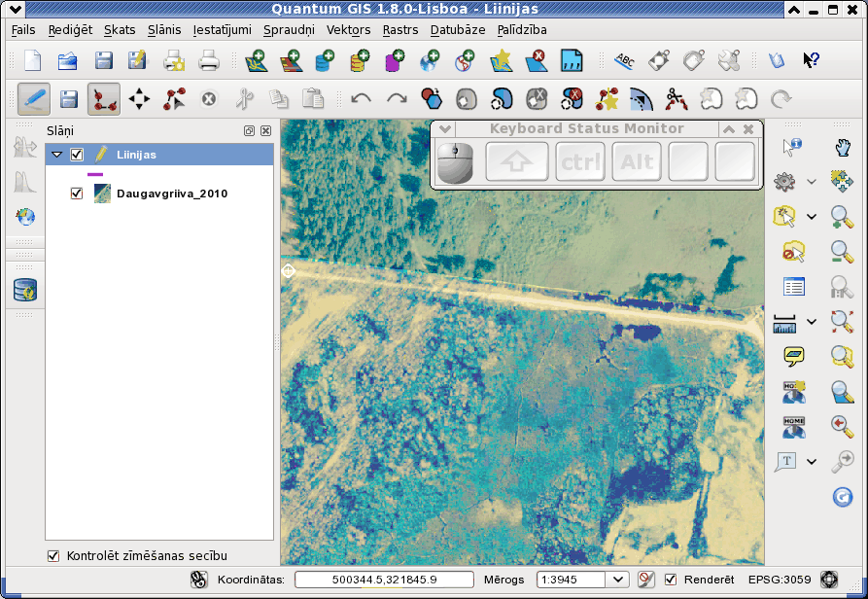
Task: Open the Slānis menu
Action: click(x=164, y=30)
